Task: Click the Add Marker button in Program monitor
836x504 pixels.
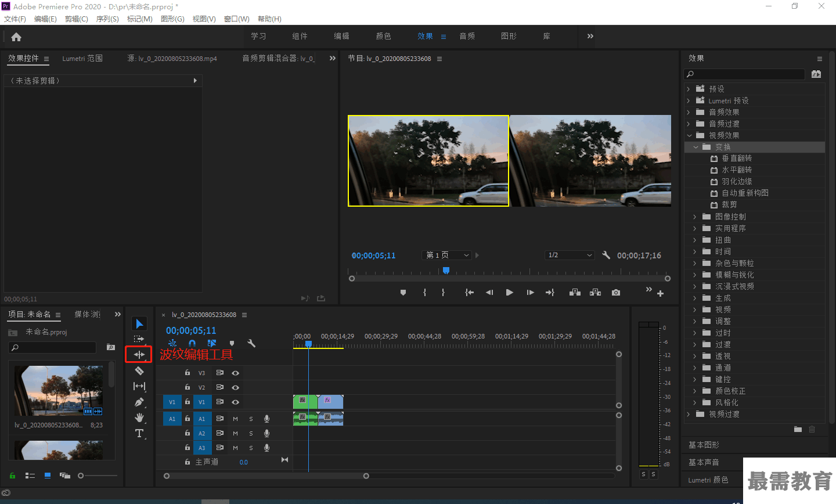Action: [x=403, y=293]
